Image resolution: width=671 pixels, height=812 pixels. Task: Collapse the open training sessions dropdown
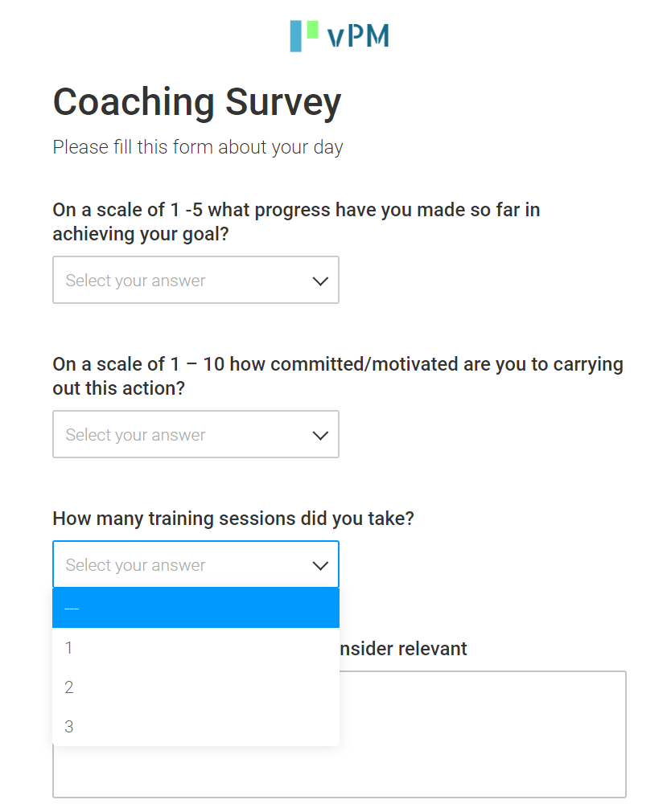196,564
